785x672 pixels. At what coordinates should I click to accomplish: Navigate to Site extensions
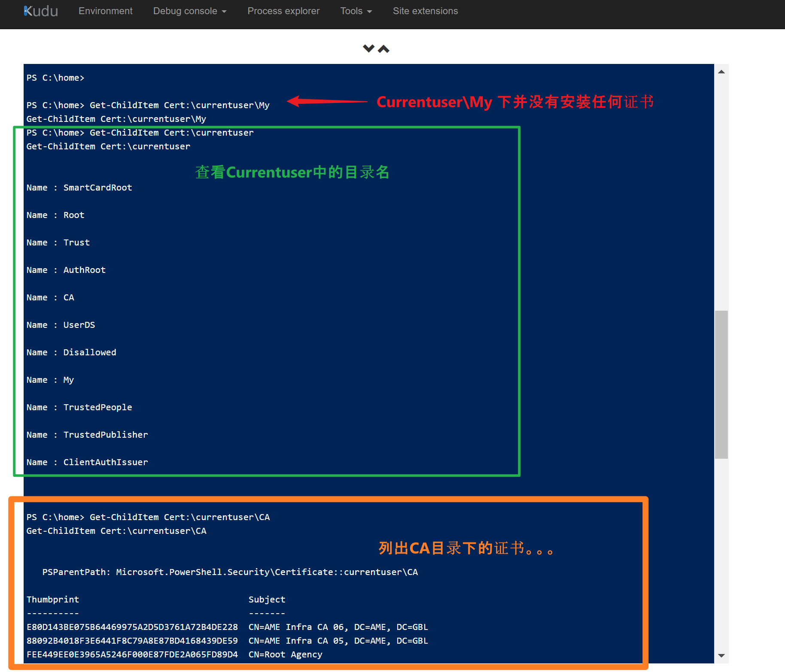pos(425,11)
